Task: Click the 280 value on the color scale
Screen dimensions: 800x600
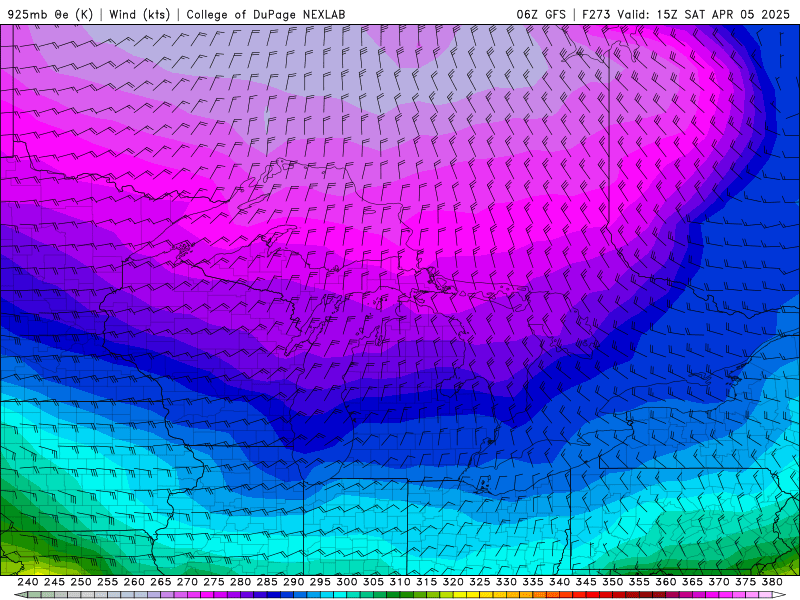Action: coord(240,582)
